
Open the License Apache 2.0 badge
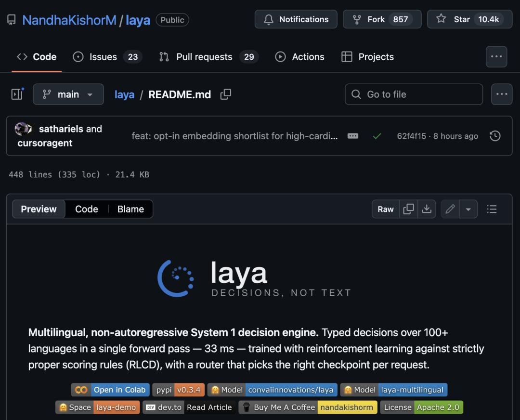(x=421, y=407)
